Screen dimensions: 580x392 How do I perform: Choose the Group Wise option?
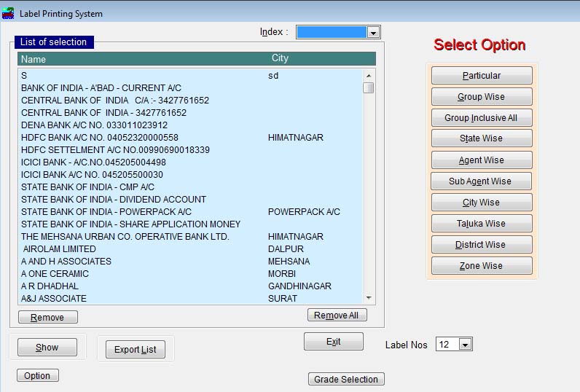(482, 96)
